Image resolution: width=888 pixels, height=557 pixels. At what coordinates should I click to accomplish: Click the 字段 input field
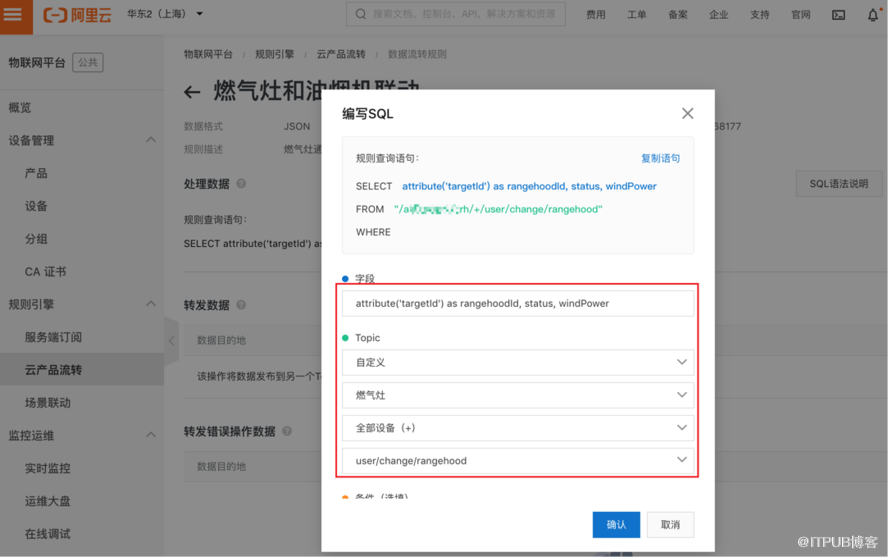pos(518,303)
